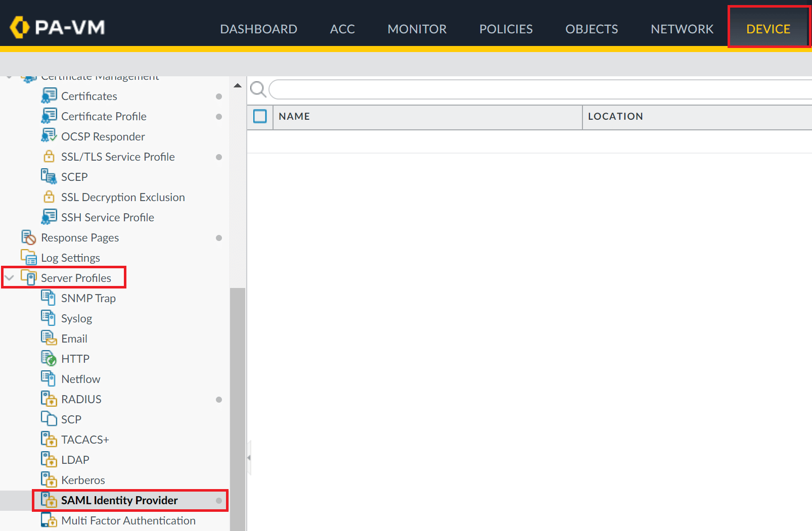Open the POLICIES tab
Viewport: 812px width, 531px height.
click(x=506, y=29)
